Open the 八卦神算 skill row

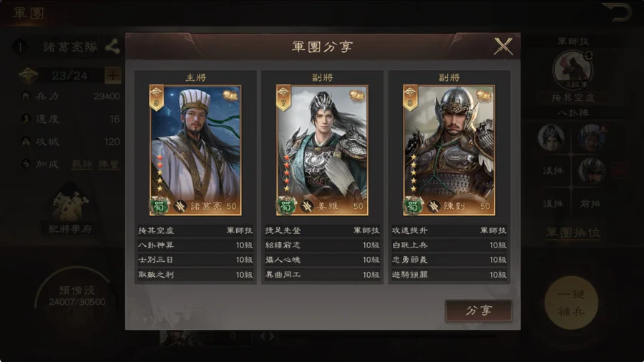[195, 245]
